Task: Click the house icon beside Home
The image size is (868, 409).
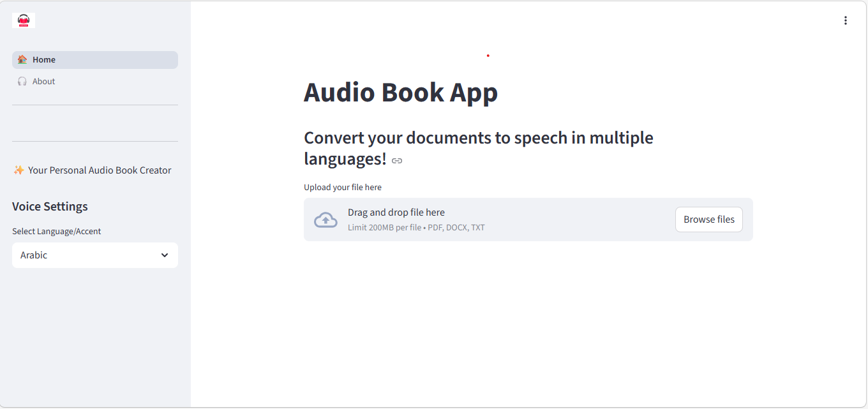Action: [x=23, y=59]
